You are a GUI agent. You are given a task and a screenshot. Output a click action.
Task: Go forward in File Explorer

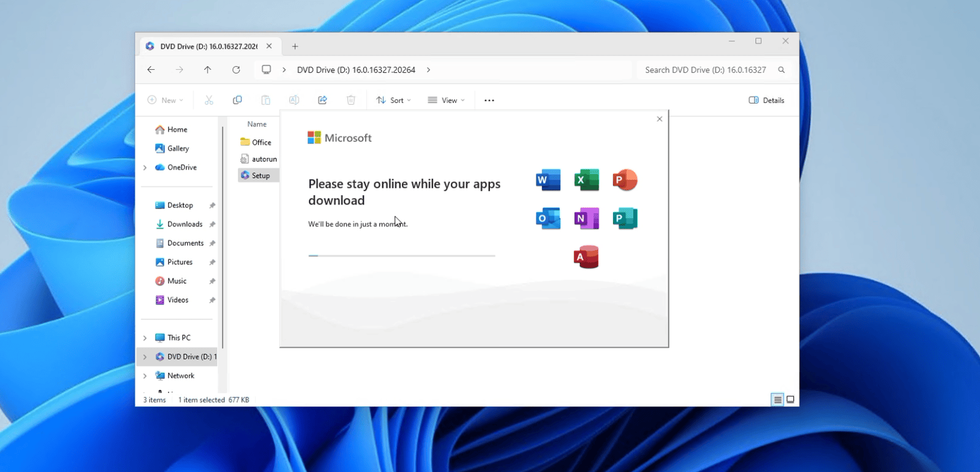point(179,70)
